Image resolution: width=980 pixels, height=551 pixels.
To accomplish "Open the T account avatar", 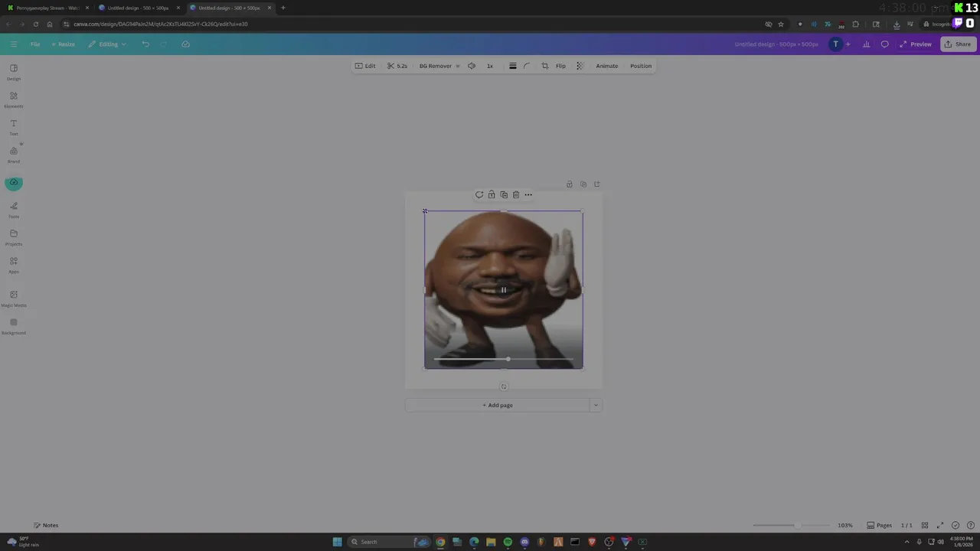I will pos(836,44).
